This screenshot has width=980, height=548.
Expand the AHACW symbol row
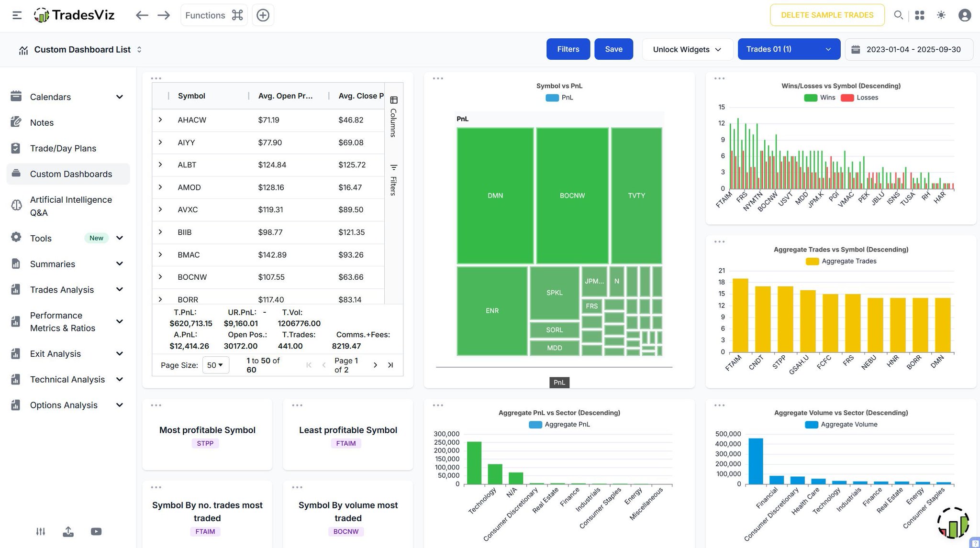(160, 120)
